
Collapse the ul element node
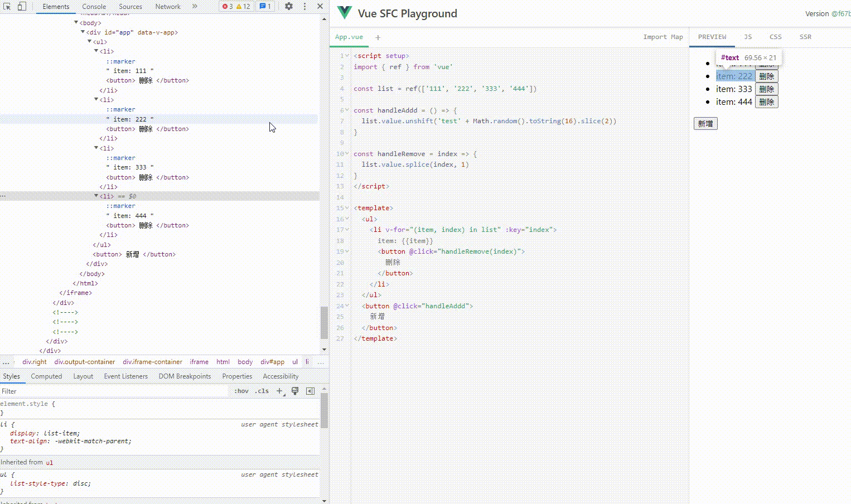(90, 41)
